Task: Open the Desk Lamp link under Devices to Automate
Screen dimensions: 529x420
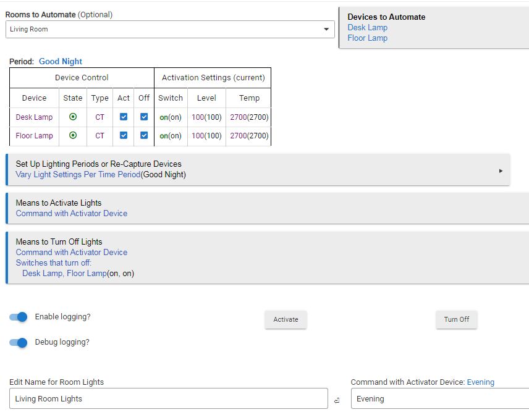Action: coord(367,27)
